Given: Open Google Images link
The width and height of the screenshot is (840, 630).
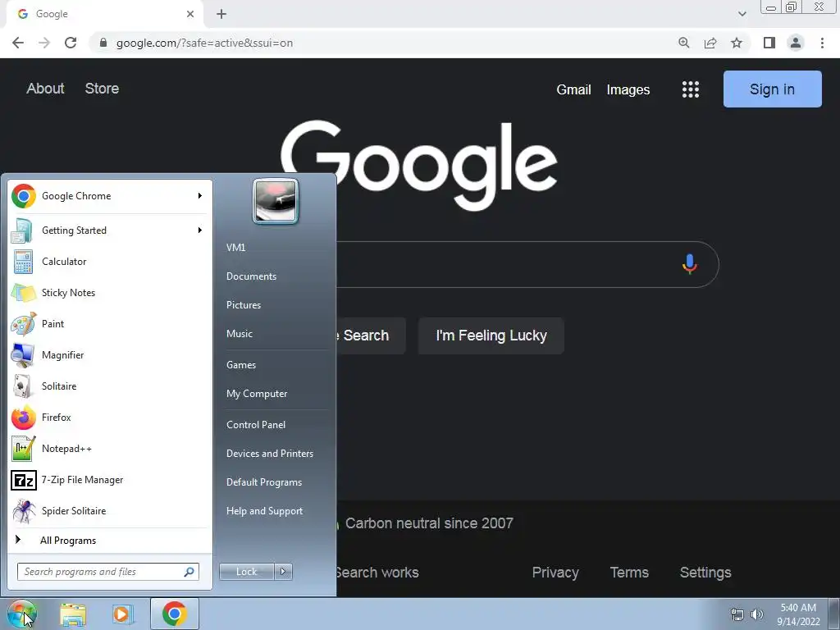Looking at the screenshot, I should (628, 89).
